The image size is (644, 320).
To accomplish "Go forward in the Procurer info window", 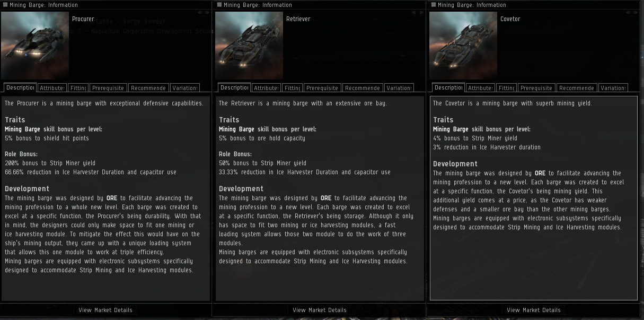I will click(x=207, y=12).
